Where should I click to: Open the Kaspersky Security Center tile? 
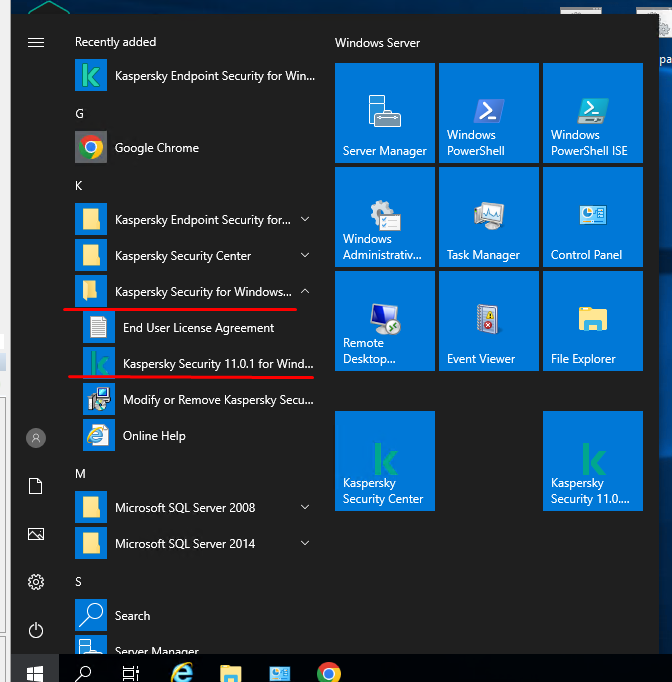pos(385,461)
